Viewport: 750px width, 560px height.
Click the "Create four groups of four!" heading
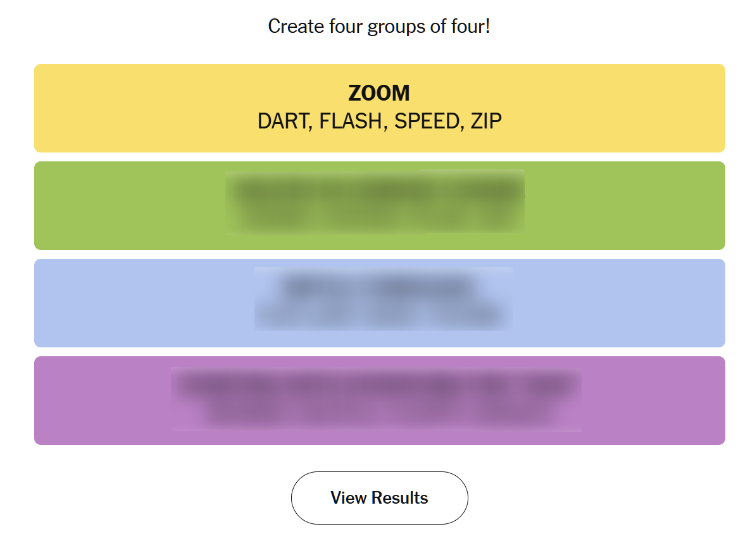tap(379, 27)
